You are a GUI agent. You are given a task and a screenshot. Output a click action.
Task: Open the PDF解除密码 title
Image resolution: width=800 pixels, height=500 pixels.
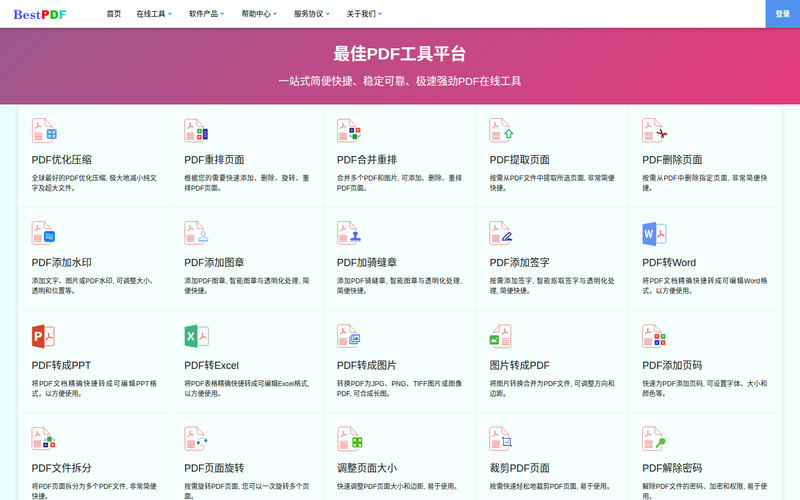click(672, 468)
